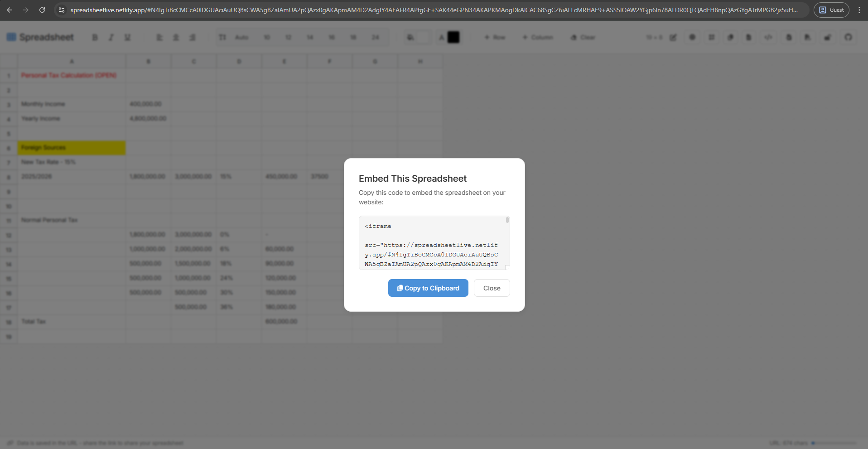
Task: Select the '180,000.00' cell
Action: (x=284, y=307)
